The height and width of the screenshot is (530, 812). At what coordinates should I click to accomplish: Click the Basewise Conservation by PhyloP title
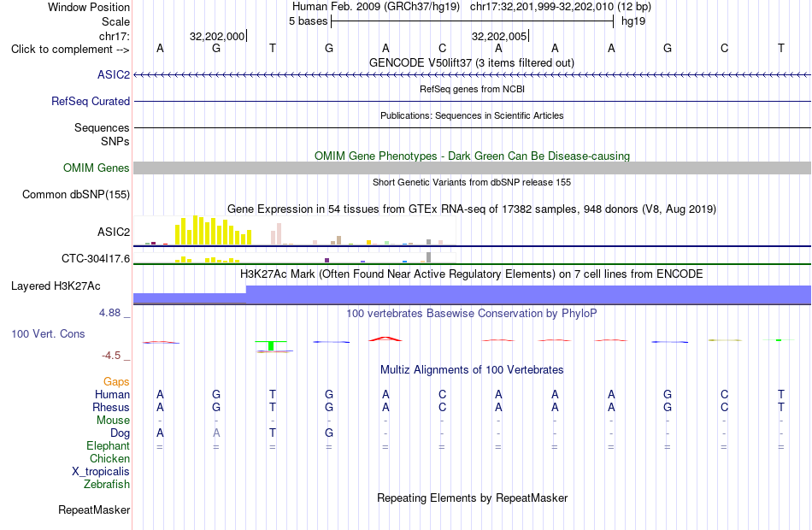(x=472, y=314)
